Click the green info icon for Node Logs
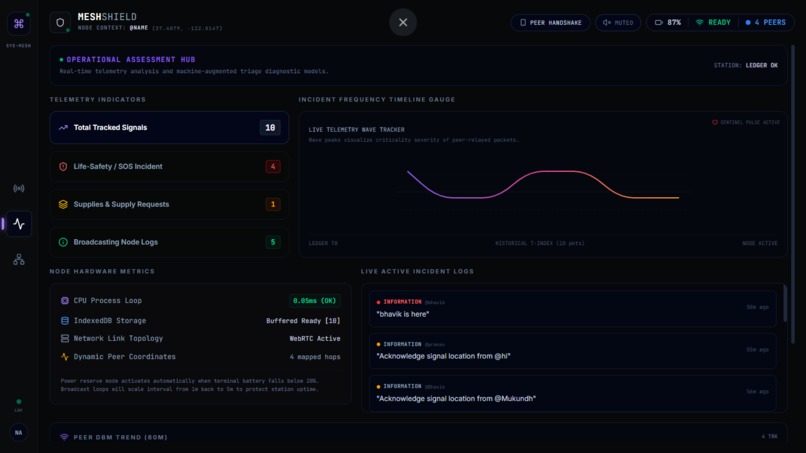Viewport: 806px width, 453px height. (63, 242)
